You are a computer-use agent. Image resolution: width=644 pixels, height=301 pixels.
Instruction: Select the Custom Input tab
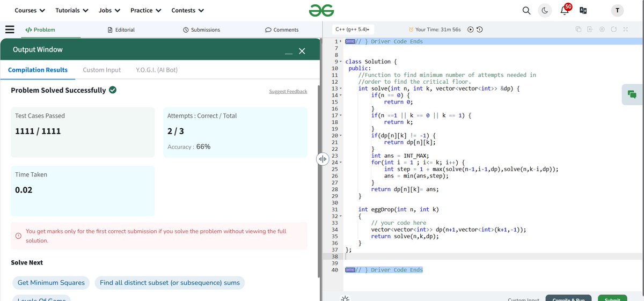click(102, 70)
